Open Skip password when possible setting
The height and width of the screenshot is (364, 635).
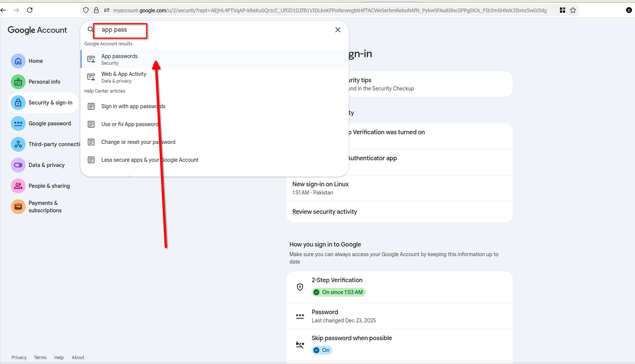click(399, 345)
